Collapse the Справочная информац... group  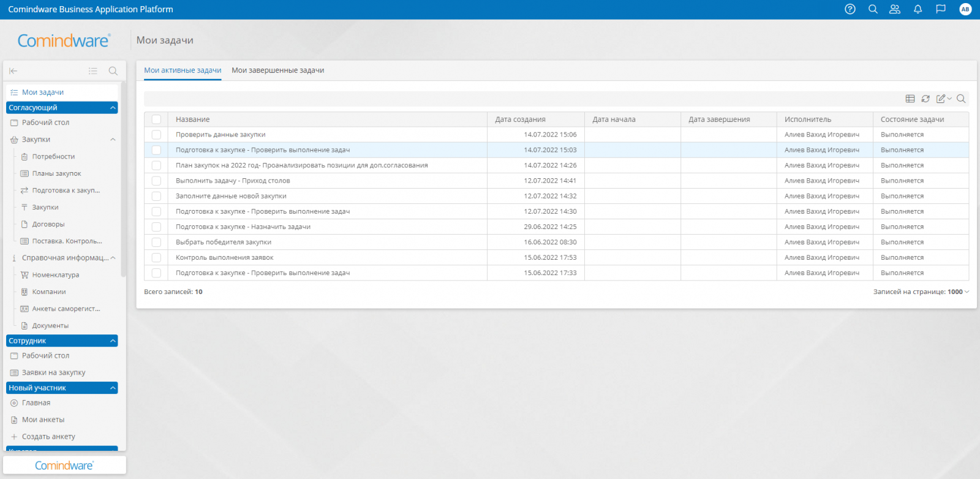113,258
